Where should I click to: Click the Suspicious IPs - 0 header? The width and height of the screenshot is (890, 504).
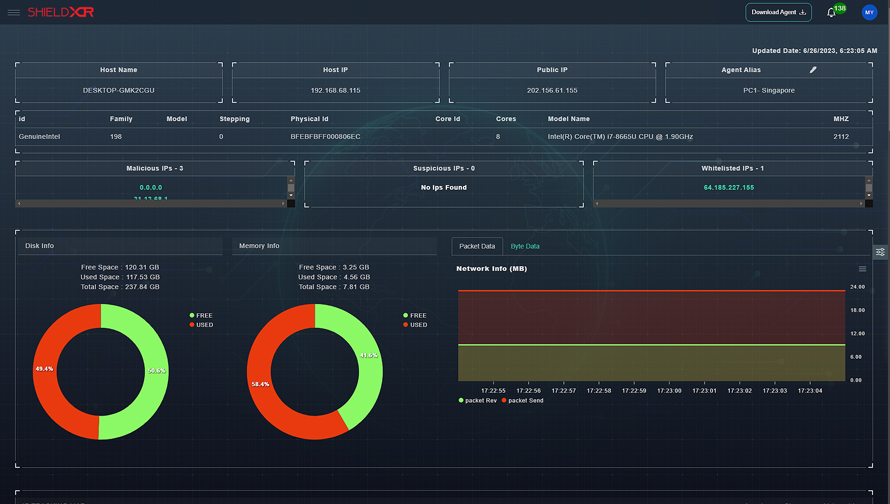(444, 169)
